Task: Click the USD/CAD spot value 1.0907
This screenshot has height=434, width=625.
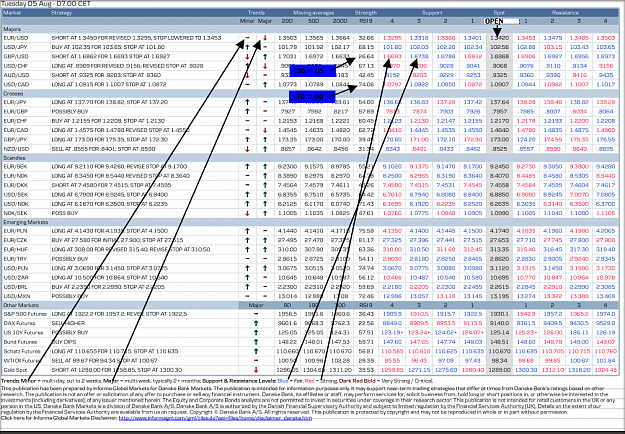Action: tap(499, 84)
